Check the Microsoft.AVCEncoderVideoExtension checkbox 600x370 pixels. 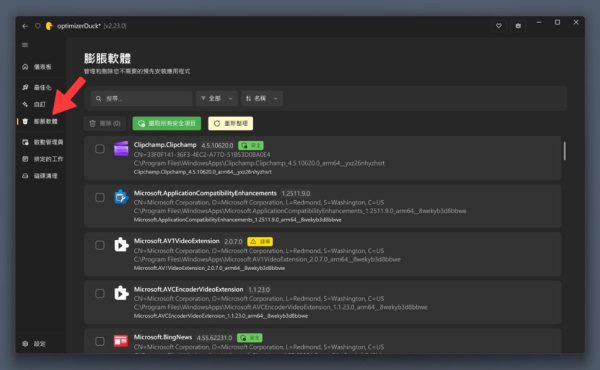pos(100,293)
